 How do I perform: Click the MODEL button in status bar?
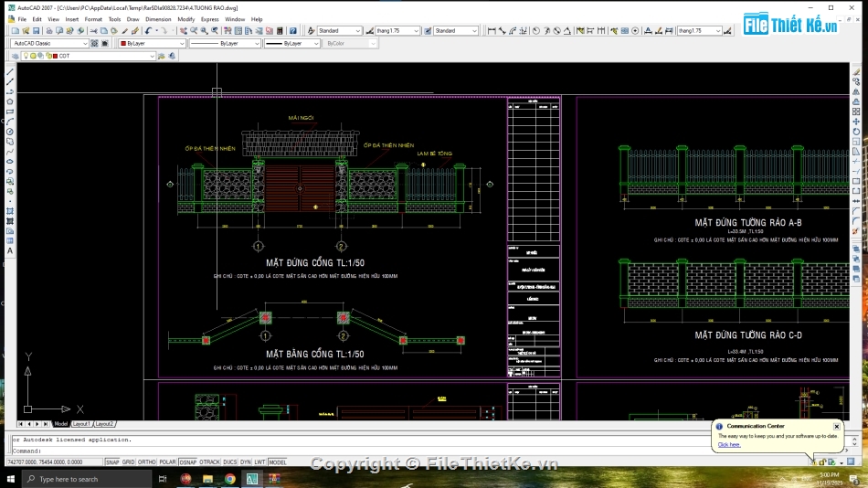(x=278, y=462)
